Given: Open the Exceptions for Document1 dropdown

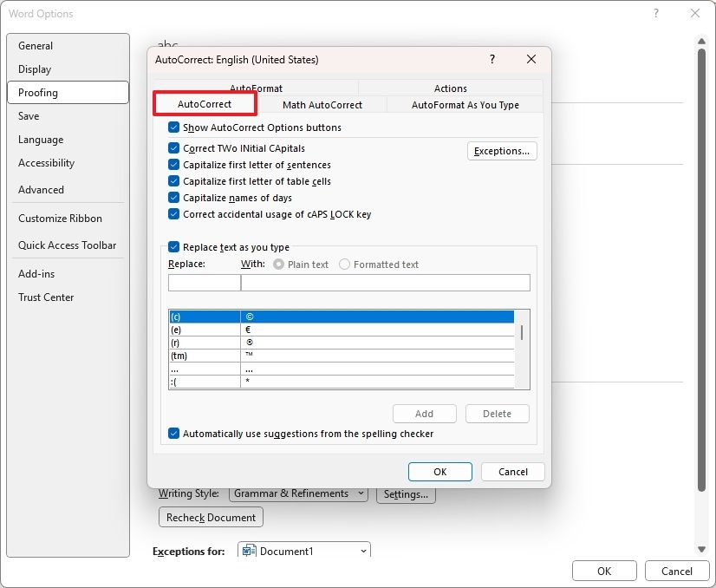Looking at the screenshot, I should (362, 550).
